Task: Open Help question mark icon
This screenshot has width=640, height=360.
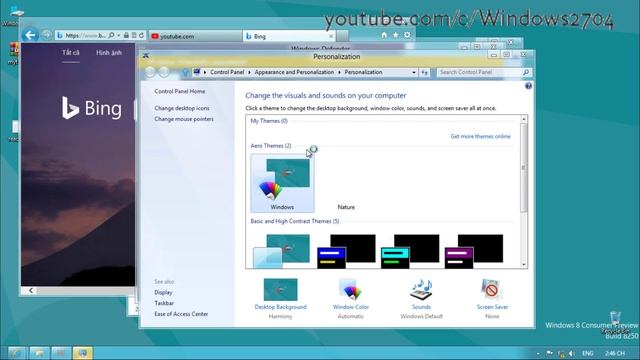Action: [528, 86]
